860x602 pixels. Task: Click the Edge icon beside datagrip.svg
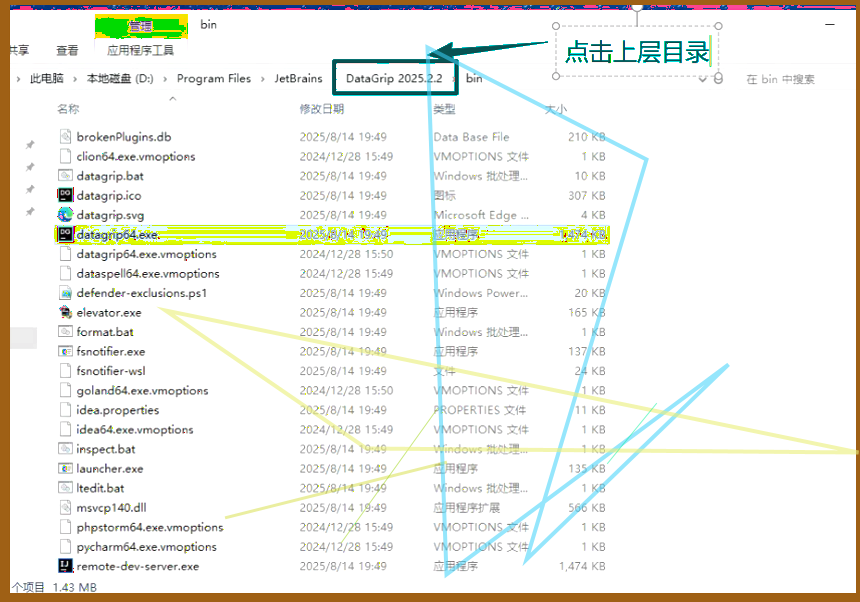(65, 215)
